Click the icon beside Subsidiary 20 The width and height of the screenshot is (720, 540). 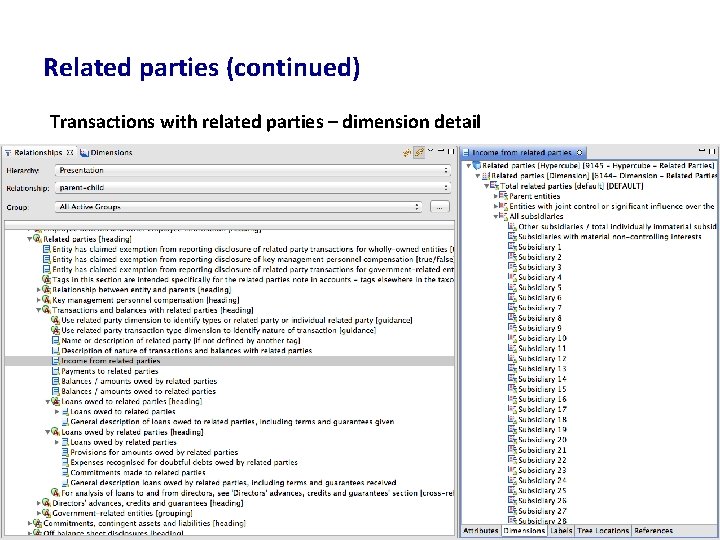tap(512, 440)
